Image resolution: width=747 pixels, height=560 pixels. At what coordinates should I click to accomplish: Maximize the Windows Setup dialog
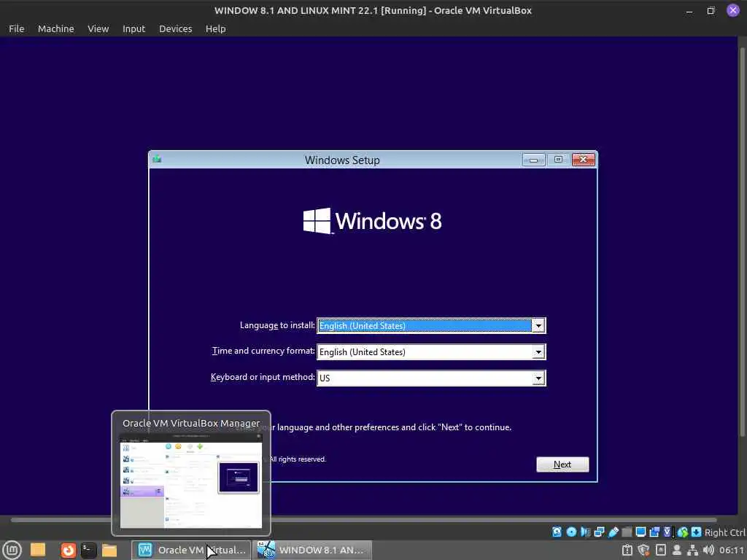(x=558, y=160)
